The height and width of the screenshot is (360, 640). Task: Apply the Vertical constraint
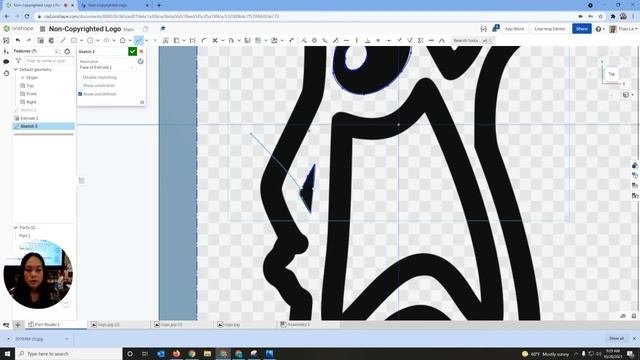(x=357, y=40)
